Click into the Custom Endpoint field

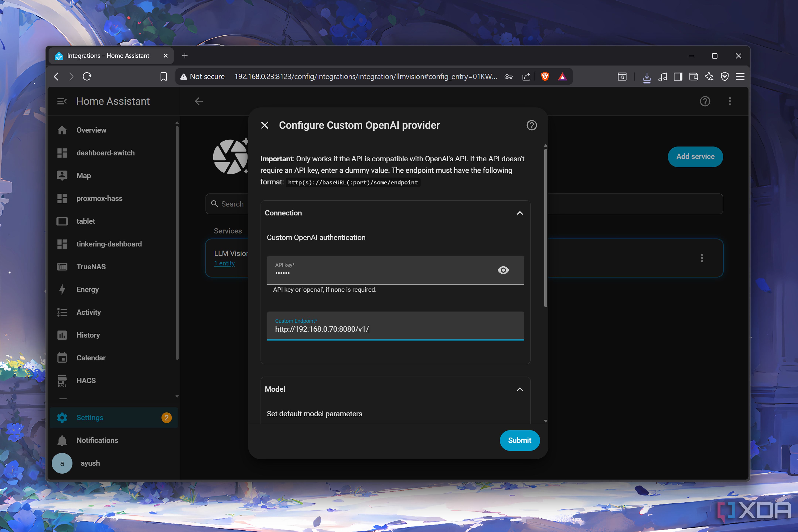pyautogui.click(x=395, y=326)
